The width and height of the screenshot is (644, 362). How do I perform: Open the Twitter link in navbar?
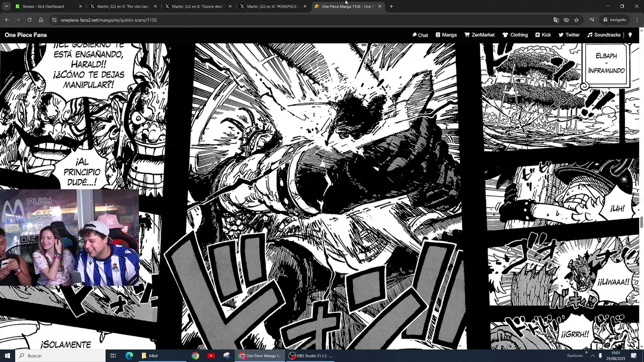tap(569, 35)
